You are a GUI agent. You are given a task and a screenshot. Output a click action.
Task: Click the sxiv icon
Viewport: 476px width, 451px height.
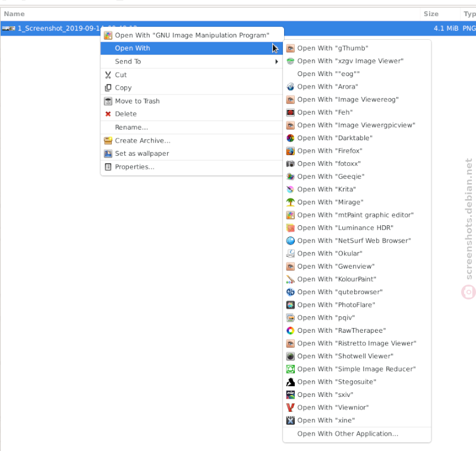[290, 395]
